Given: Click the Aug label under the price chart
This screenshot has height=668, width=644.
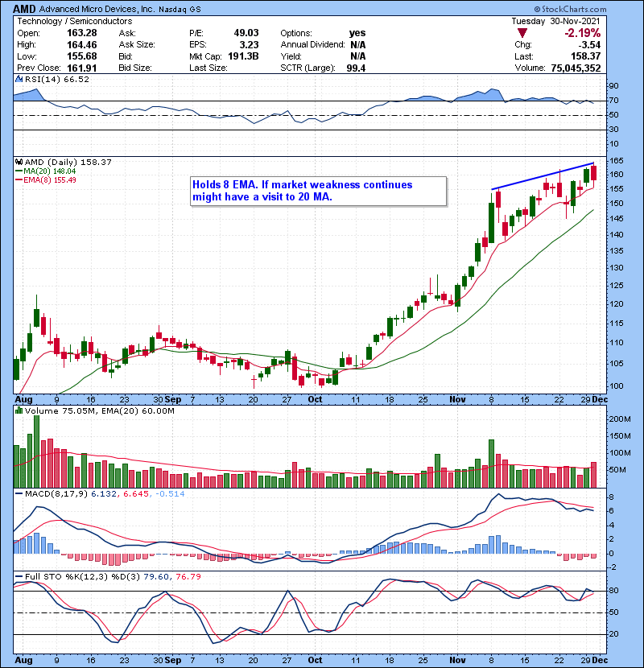Looking at the screenshot, I should (23, 399).
